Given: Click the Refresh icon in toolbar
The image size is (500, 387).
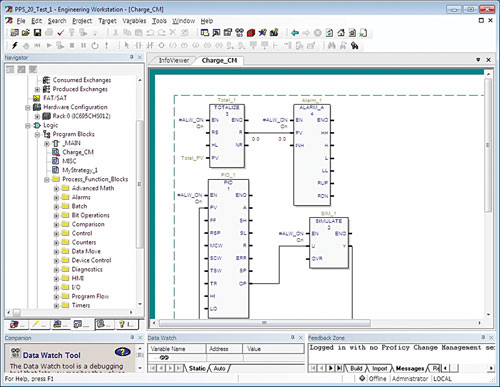Looking at the screenshot, I should [x=329, y=33].
